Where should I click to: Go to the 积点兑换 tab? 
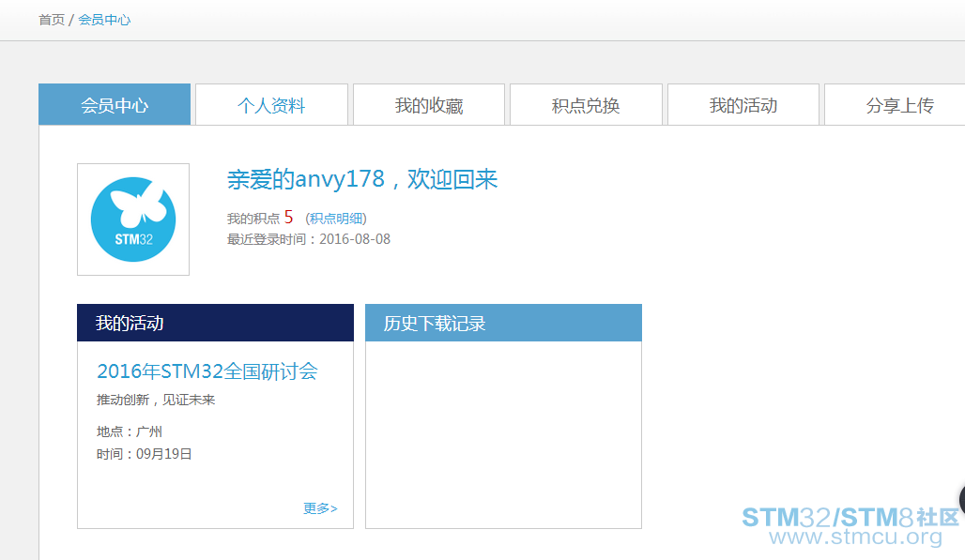[586, 104]
